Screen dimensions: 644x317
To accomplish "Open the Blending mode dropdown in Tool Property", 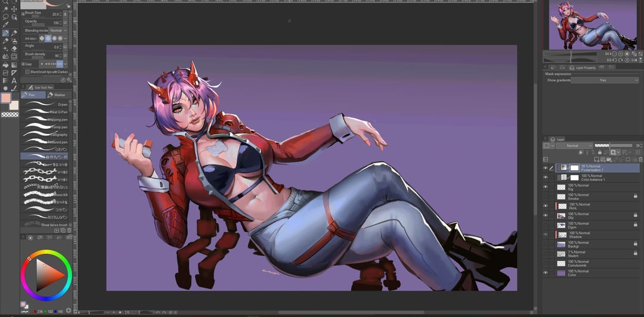I will click(x=58, y=30).
